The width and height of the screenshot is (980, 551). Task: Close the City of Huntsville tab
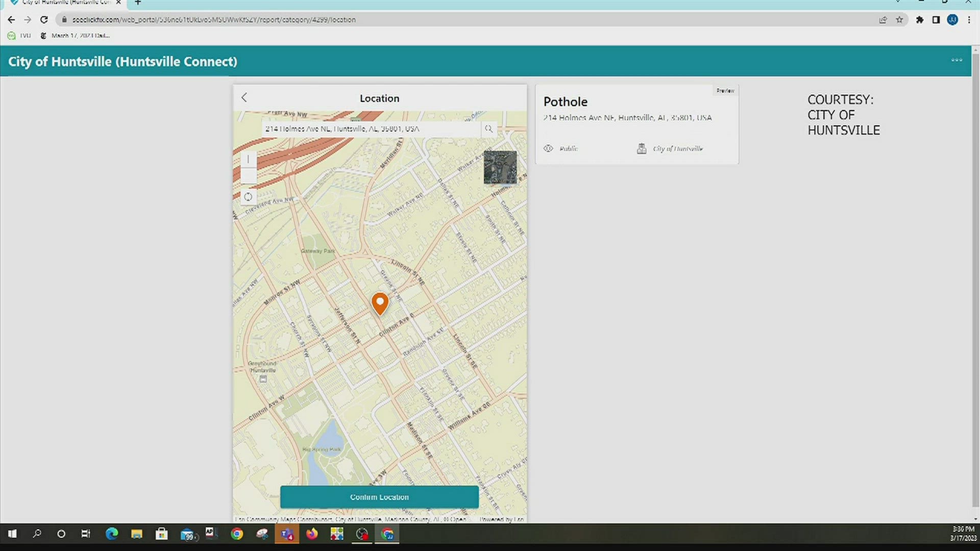pyautogui.click(x=118, y=3)
